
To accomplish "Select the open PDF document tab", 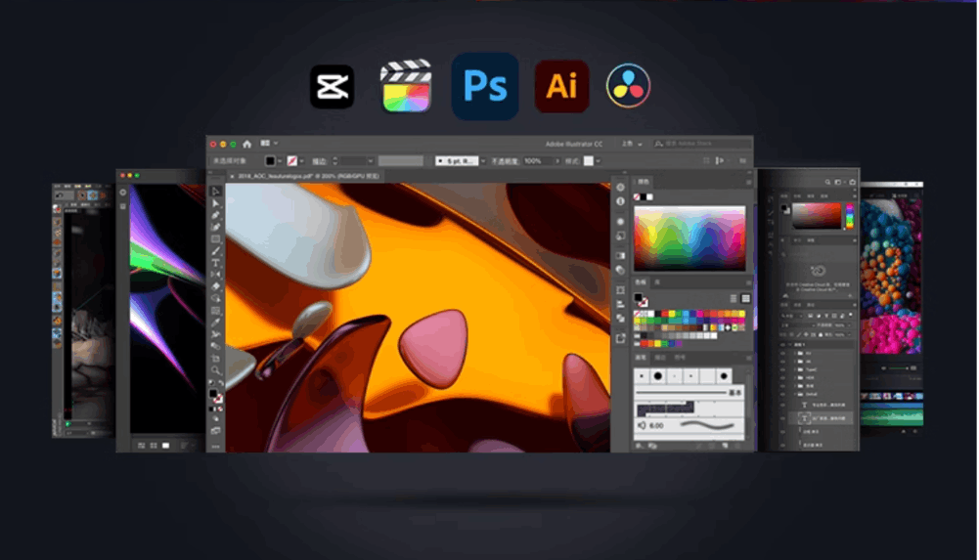I will coord(305,177).
